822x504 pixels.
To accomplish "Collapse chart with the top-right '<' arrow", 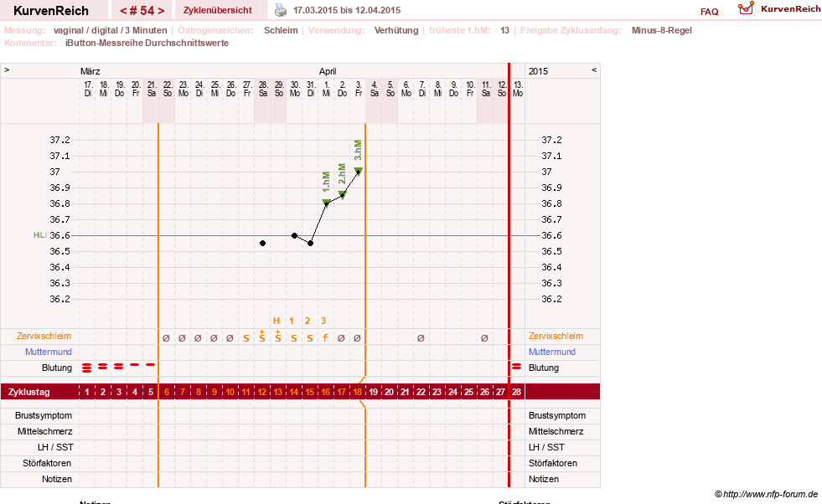I will (594, 69).
